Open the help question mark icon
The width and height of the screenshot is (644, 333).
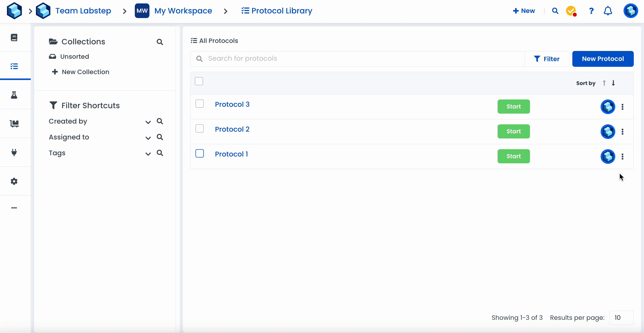coord(591,11)
